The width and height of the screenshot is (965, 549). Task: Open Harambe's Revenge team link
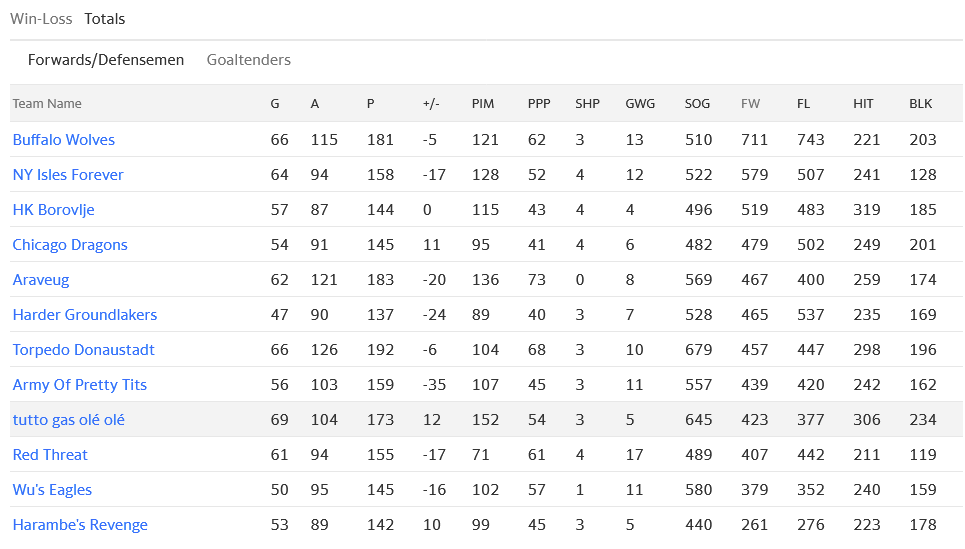point(80,525)
